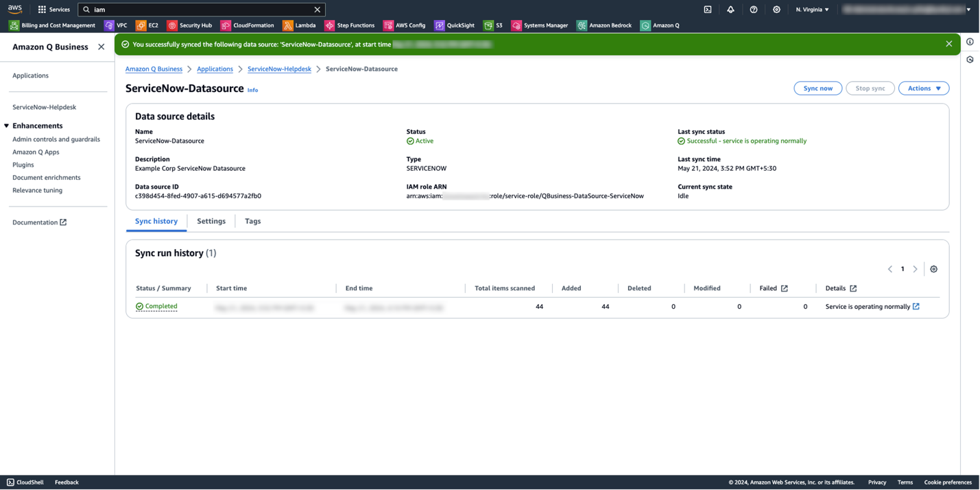Open the info panel icon on right edge
The width and height of the screenshot is (980, 490).
coord(970,42)
